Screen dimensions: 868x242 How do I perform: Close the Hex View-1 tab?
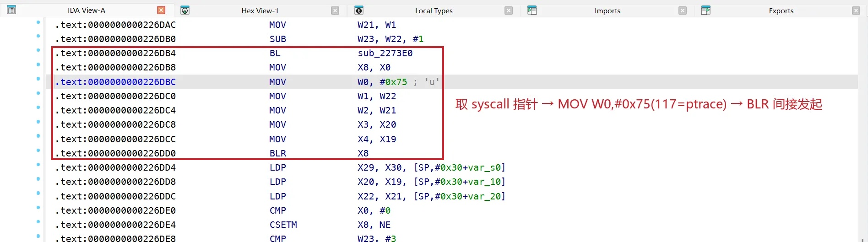click(335, 11)
